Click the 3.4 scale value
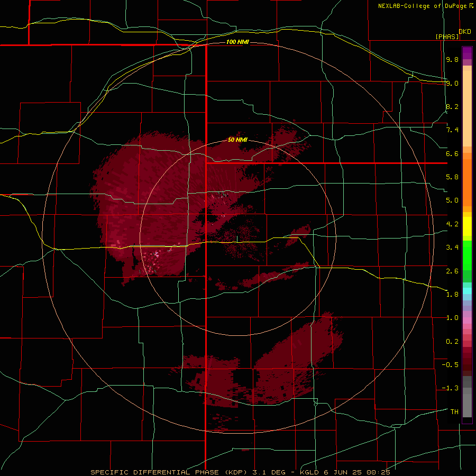The image size is (476, 476). point(452,248)
